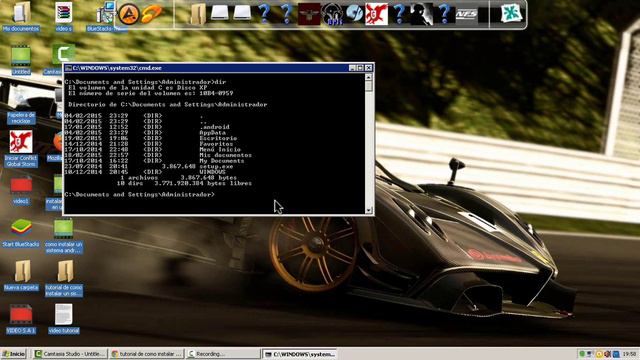Viewport: 640px width, 360px height.
Task: Launch AIMP orange triangle icon in dock
Action: 129,14
